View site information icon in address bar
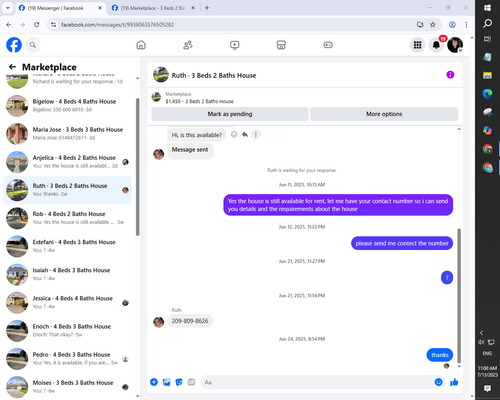 coord(53,24)
